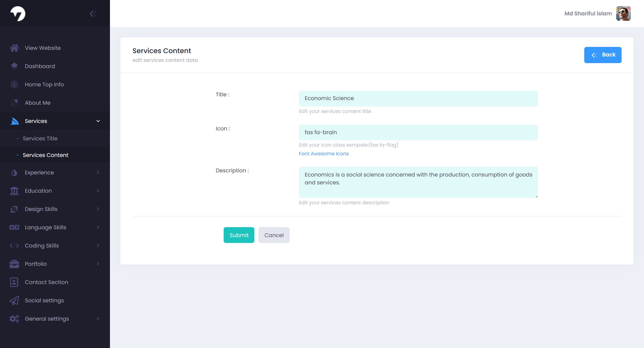Screen dimensions: 644x348
Task: Open the Services Title submenu item
Action: point(40,138)
